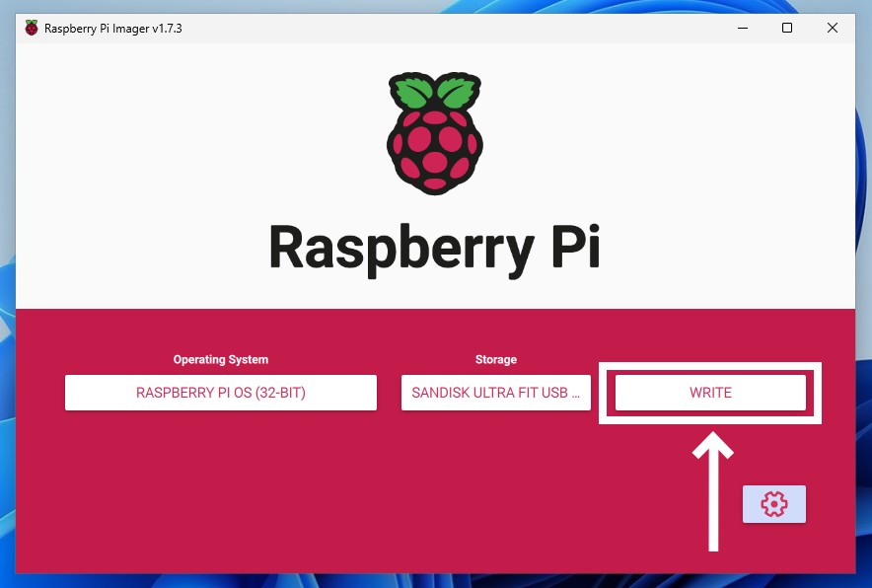
Task: Click the Raspberry Pi Imager title bar icon
Action: point(32,28)
